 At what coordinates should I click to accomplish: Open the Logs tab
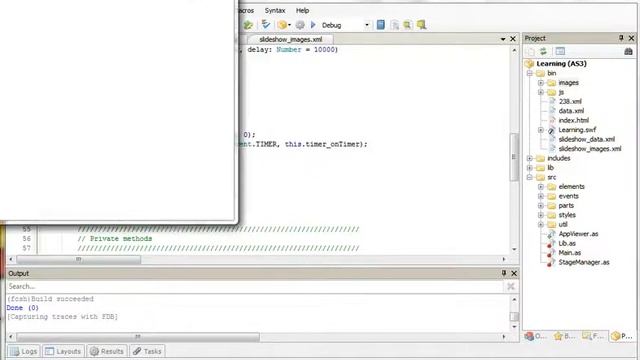(24, 351)
